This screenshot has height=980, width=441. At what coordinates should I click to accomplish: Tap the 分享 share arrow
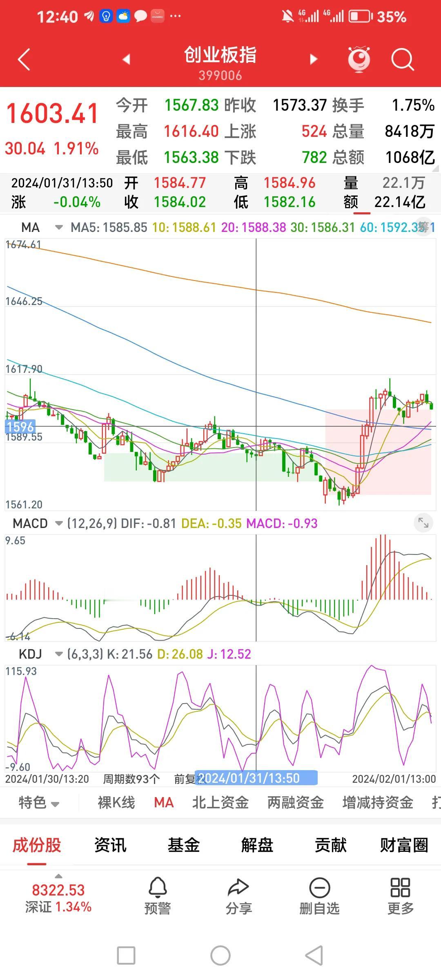click(x=238, y=896)
